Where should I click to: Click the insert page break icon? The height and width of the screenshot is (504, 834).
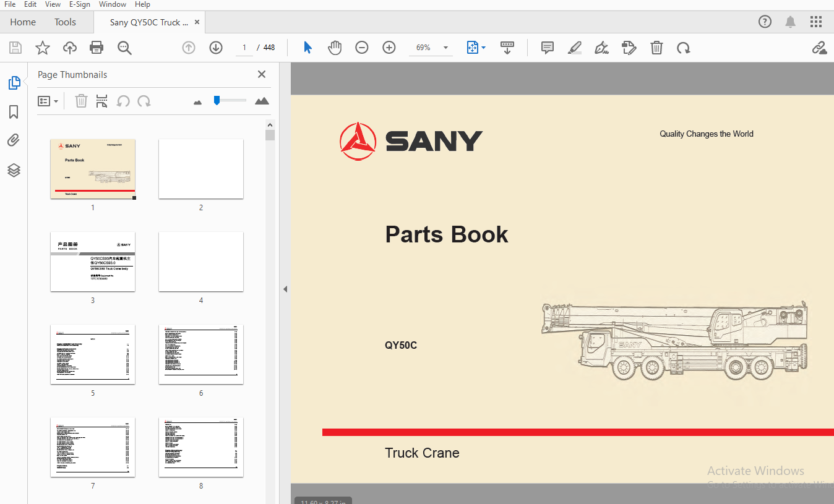click(102, 101)
